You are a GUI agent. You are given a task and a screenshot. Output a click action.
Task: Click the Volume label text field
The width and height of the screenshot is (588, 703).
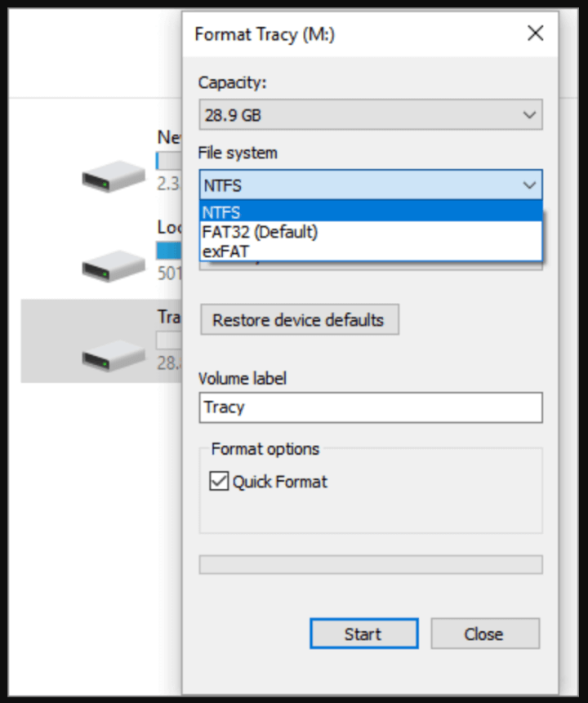[371, 407]
